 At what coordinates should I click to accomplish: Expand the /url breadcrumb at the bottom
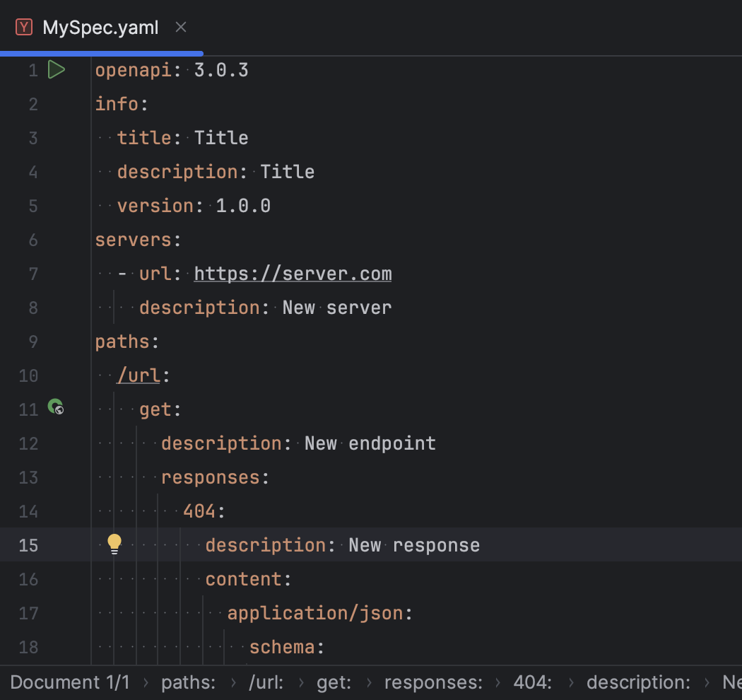[x=266, y=682]
